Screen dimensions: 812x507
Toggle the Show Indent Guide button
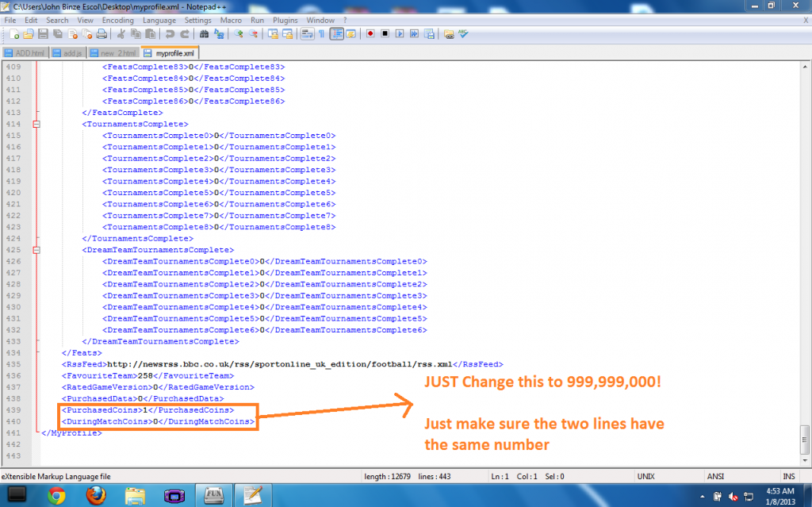(x=336, y=34)
